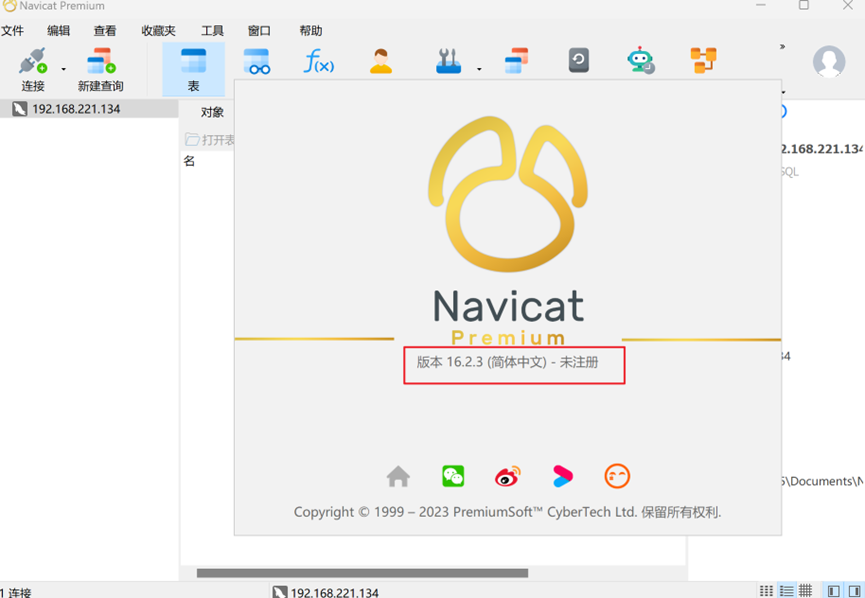The height and width of the screenshot is (598, 865).
Task: Open the 查看 menu
Action: pos(105,31)
